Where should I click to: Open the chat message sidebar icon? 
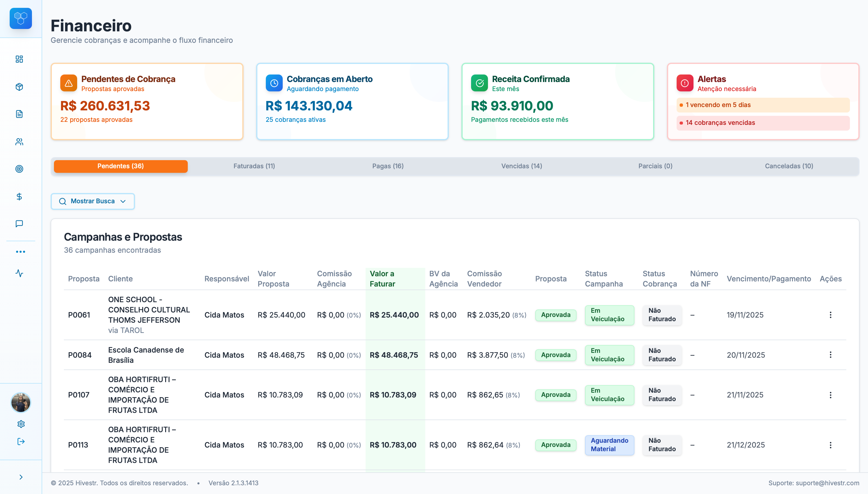click(x=19, y=223)
